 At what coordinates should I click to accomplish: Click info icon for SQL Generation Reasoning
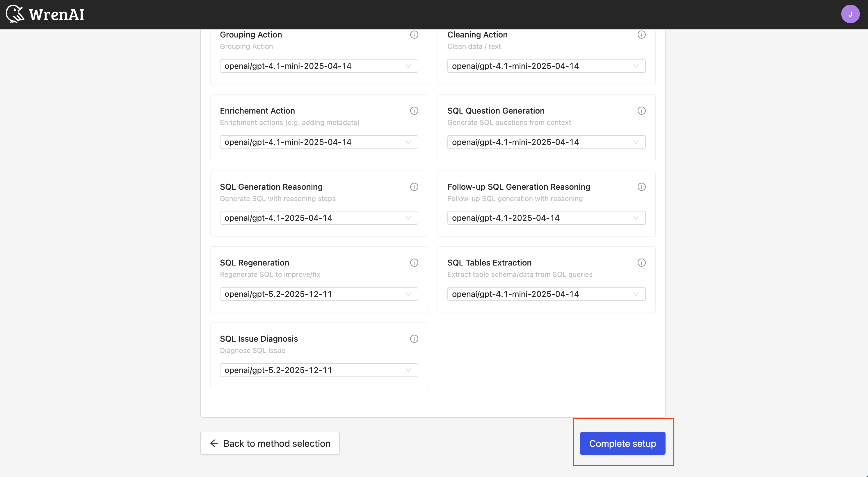(x=414, y=187)
